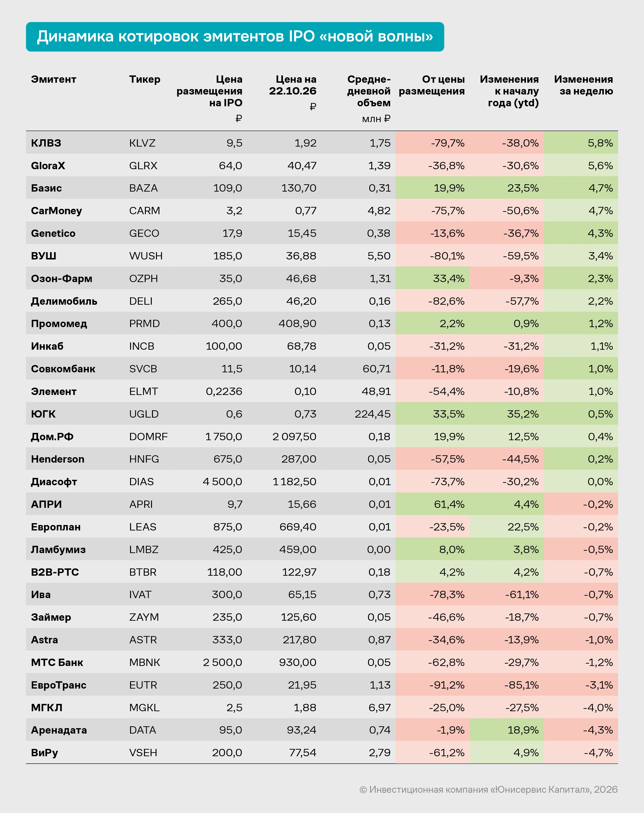Click the red -79,7% cell for КЛВЗ

pyautogui.click(x=432, y=143)
